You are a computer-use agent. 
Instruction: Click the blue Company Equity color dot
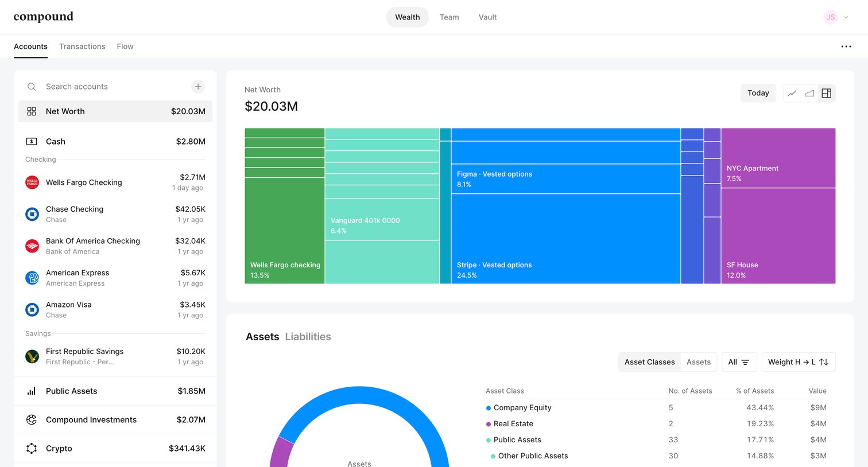point(489,408)
